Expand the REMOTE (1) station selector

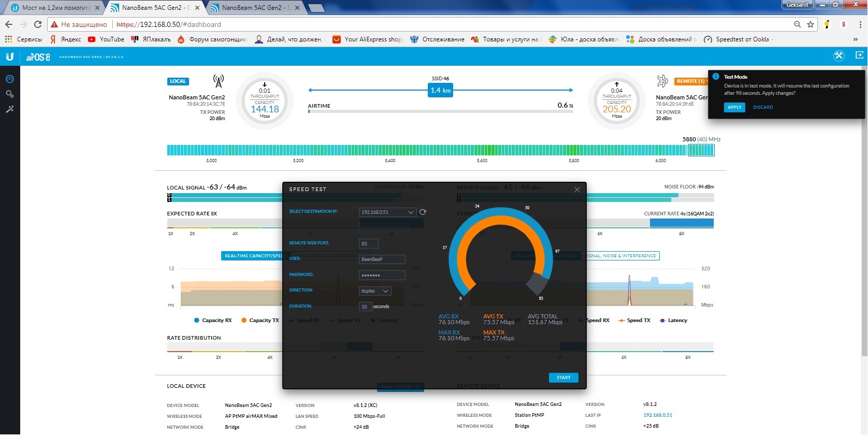tap(692, 81)
